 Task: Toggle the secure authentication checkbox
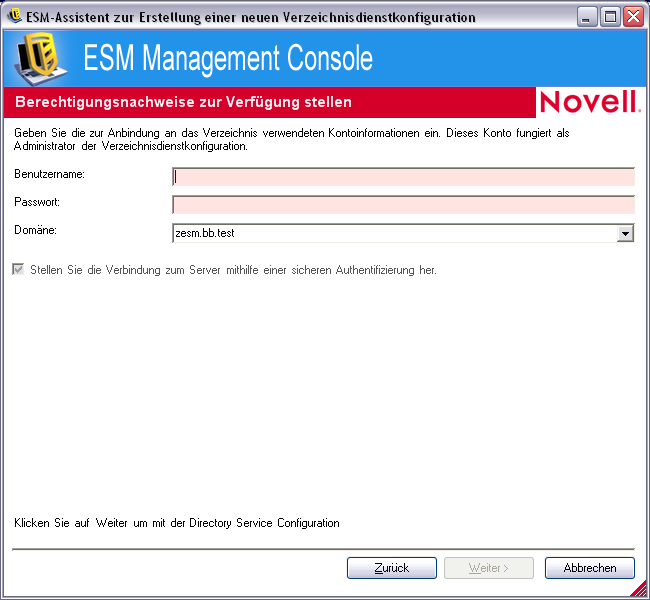(18, 270)
